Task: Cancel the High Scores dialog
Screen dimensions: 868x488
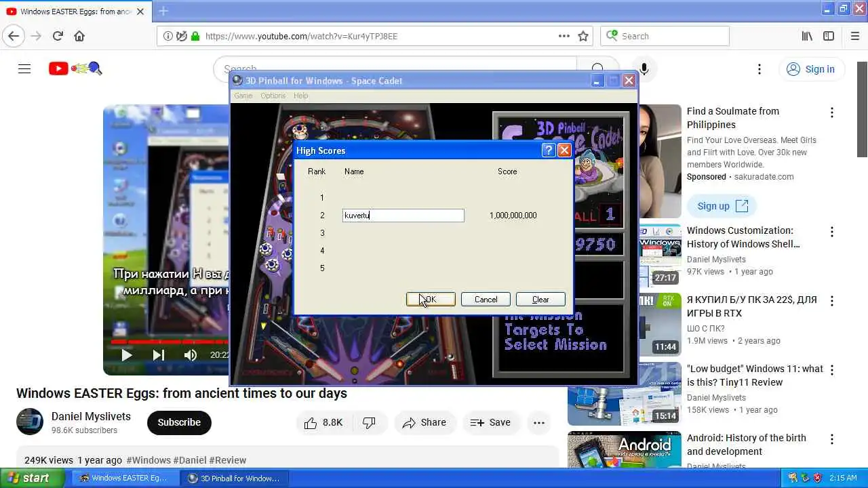Action: (486, 300)
